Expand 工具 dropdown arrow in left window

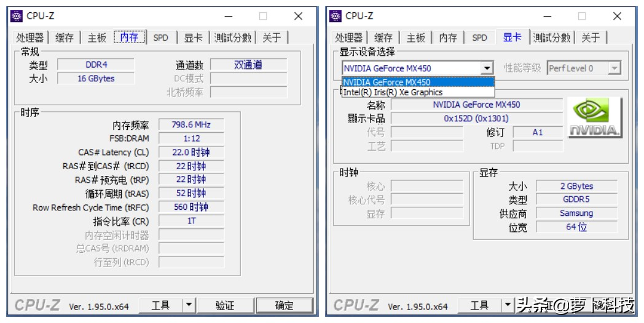pyautogui.click(x=189, y=305)
